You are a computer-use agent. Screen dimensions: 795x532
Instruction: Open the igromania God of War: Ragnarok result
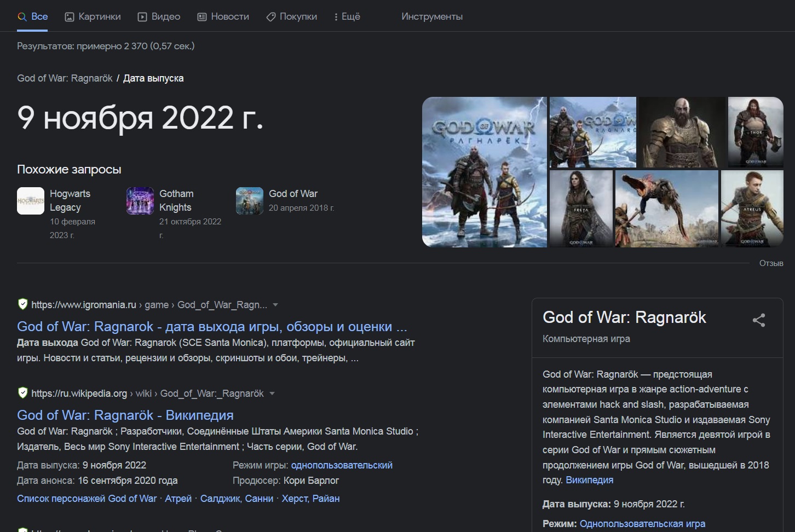[x=212, y=326]
